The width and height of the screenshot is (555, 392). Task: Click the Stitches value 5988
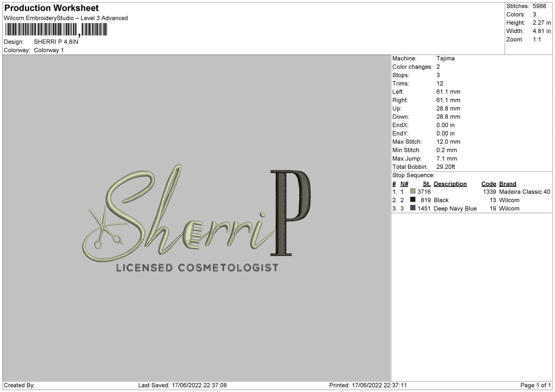coord(539,6)
